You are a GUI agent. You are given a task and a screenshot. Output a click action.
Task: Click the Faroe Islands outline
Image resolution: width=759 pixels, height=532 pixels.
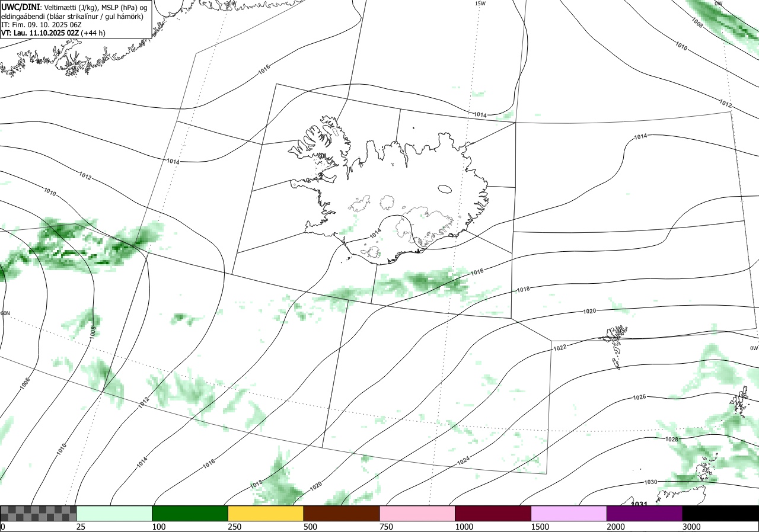click(x=616, y=347)
